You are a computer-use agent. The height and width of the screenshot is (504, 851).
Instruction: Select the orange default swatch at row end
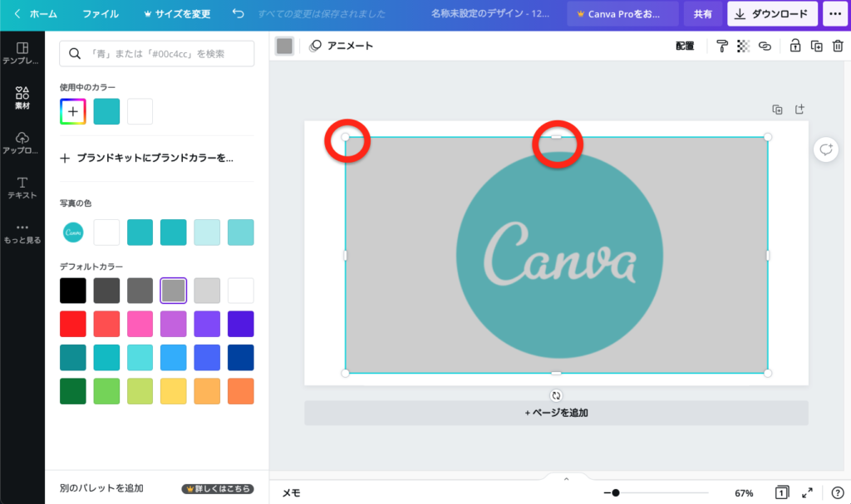tap(240, 391)
